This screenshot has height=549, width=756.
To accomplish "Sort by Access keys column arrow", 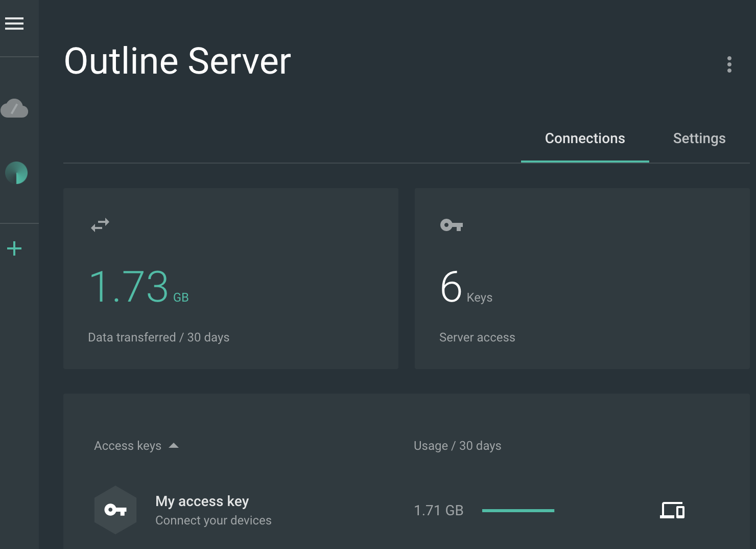I will click(x=174, y=446).
